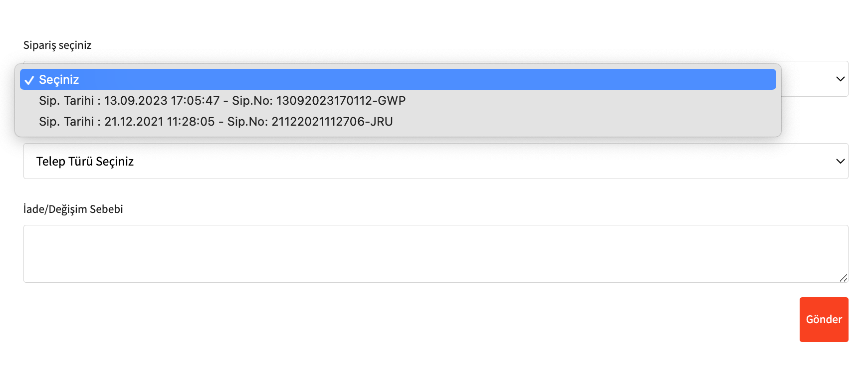Click the text area resize handle
Image resolution: width=868 pixels, height=378 pixels.
843,278
